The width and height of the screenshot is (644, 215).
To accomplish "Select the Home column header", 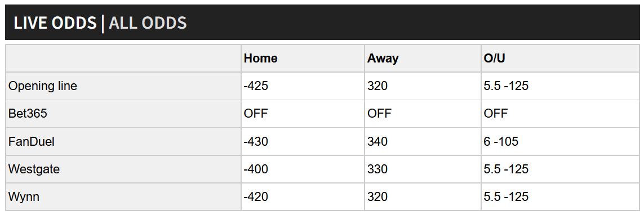I will [260, 59].
